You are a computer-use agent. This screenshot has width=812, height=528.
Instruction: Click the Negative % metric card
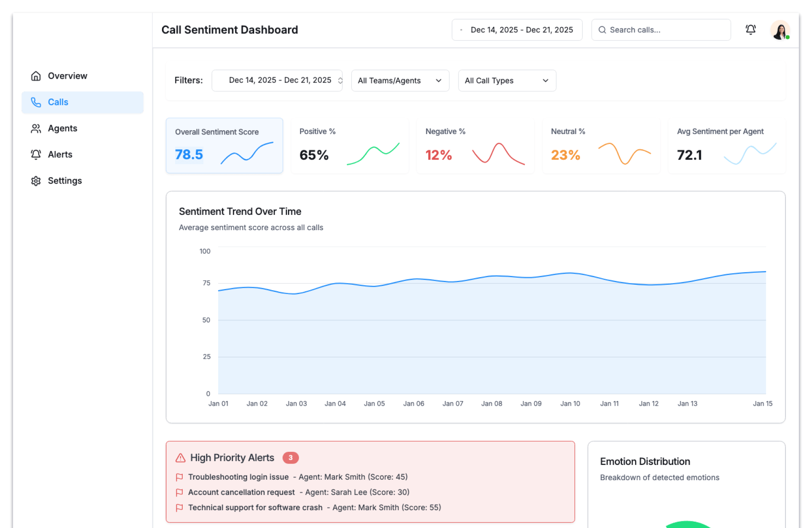coord(475,146)
